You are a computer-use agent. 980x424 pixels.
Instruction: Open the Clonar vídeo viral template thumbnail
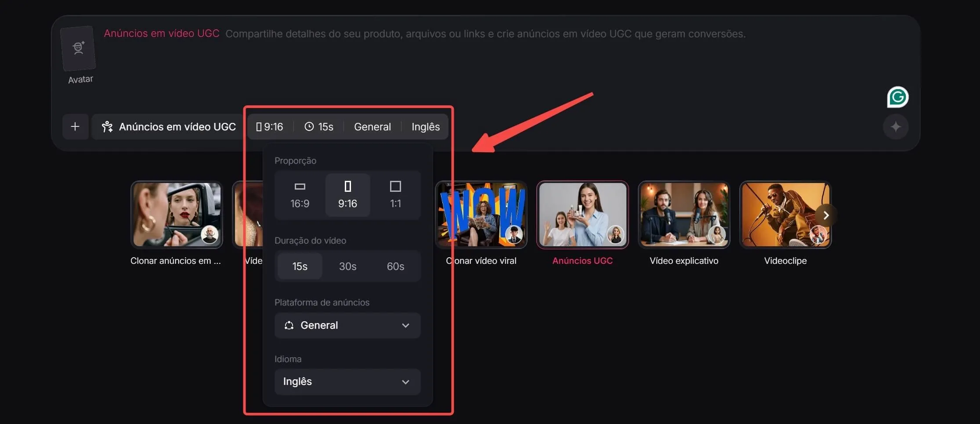pos(481,215)
